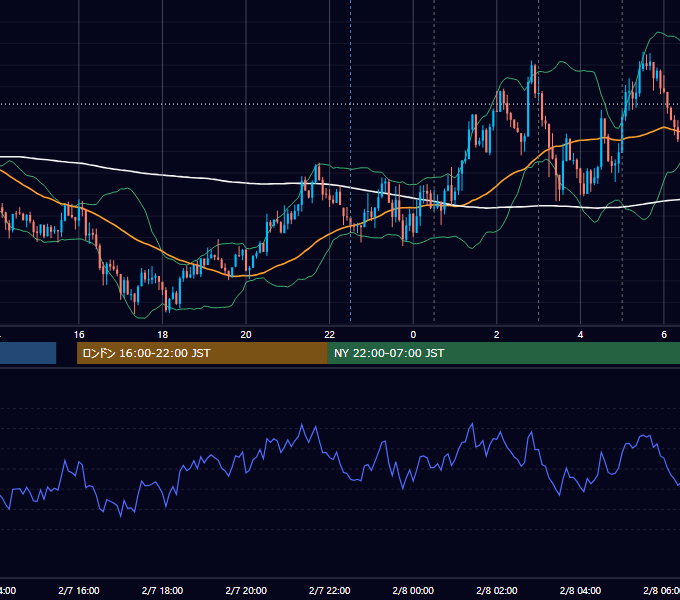Click the 2/8 02:00 time label
Image resolution: width=680 pixels, height=600 pixels.
pyautogui.click(x=497, y=591)
